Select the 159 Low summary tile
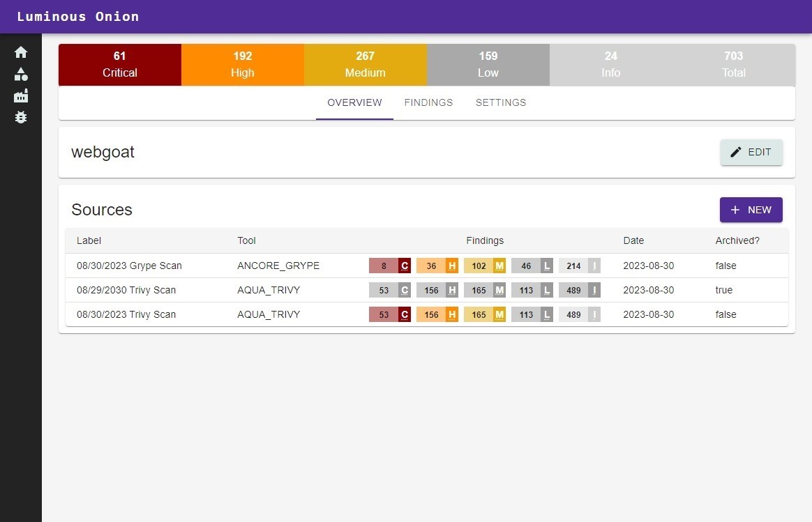Viewport: 812px width, 522px height. pyautogui.click(x=488, y=65)
